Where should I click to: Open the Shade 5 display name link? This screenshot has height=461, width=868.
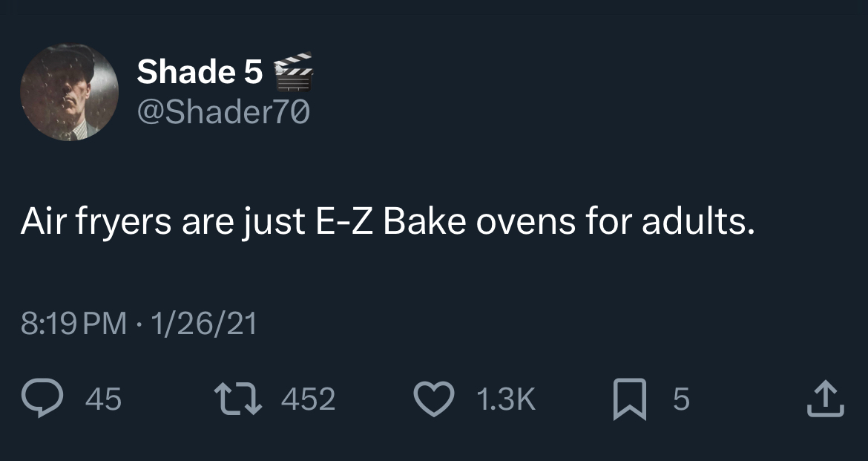pos(200,71)
